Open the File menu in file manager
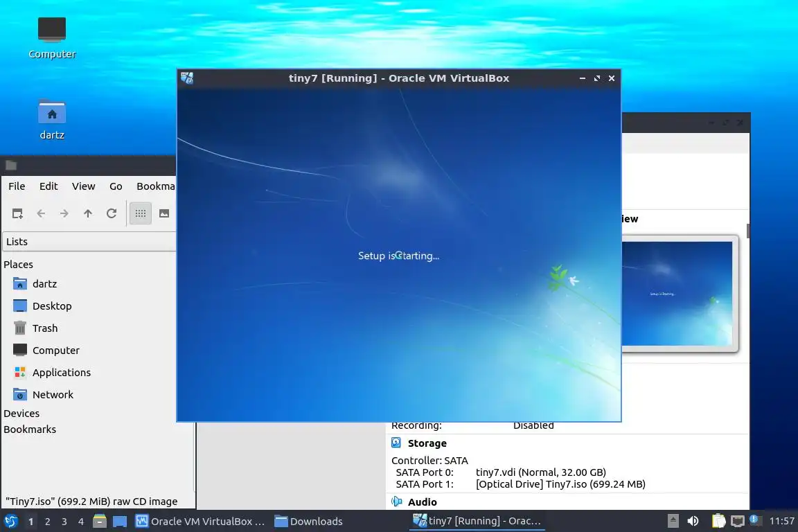The height and width of the screenshot is (532, 798). tap(17, 186)
